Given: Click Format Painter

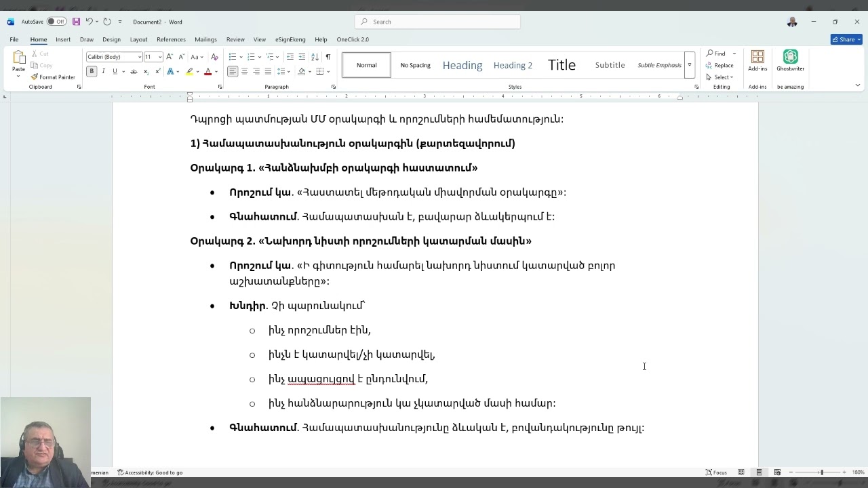Looking at the screenshot, I should point(53,77).
